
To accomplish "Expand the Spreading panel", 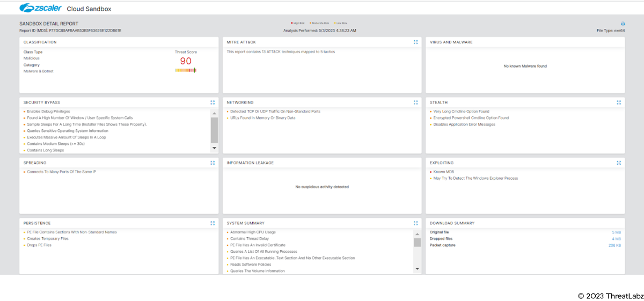I will 213,163.
